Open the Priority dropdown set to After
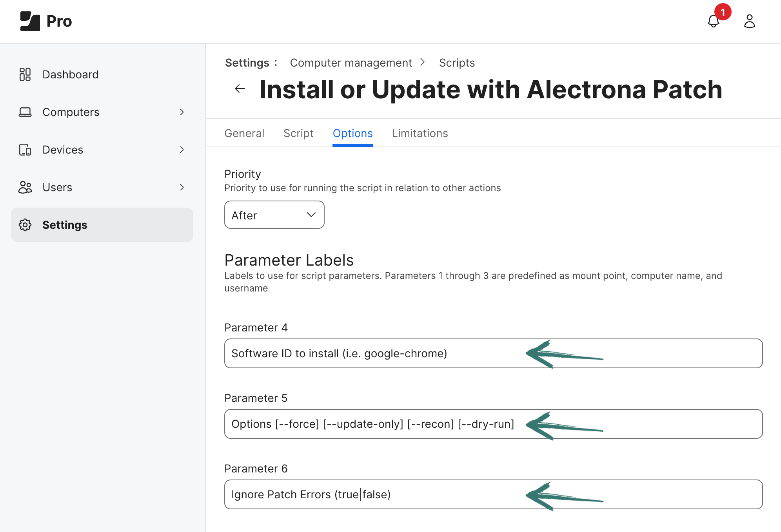Viewport: 781px width, 532px height. click(x=274, y=215)
